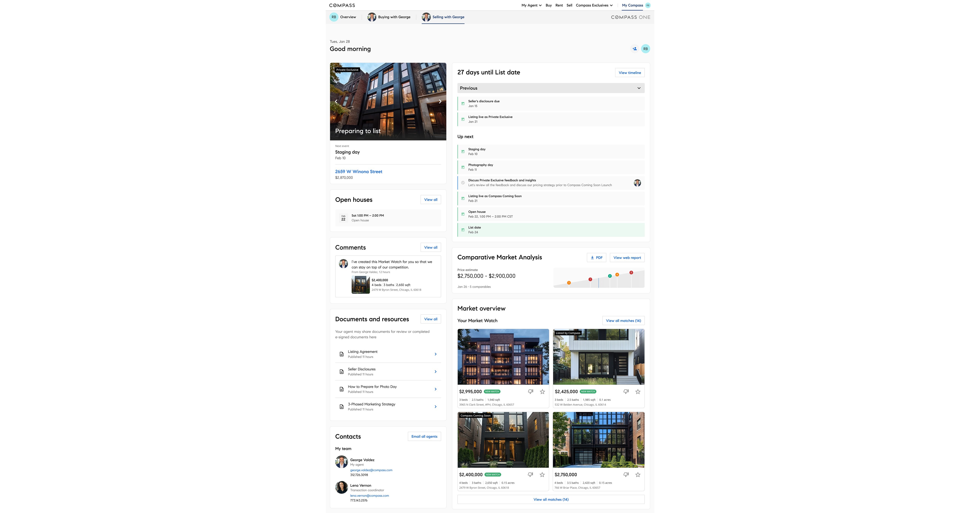Click the calendar icon beside Staging day Feb 10
This screenshot has width=980, height=513.
pos(463,151)
